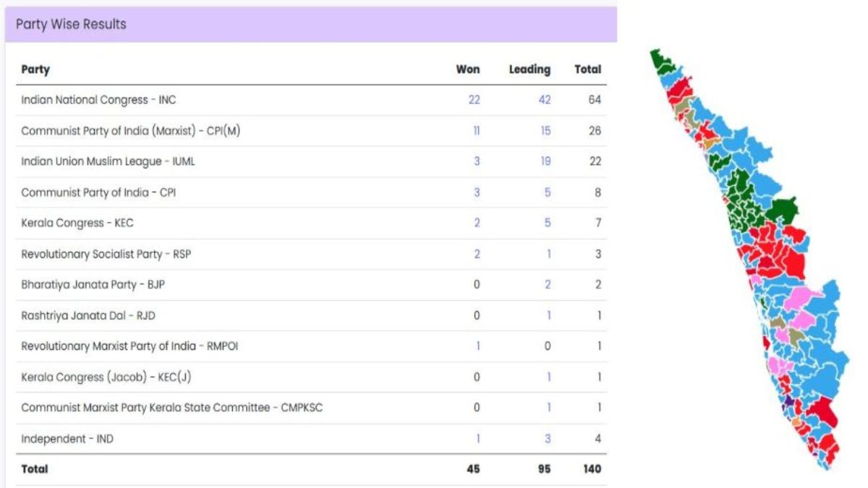Open the RJD leading count 1 link
868x488 pixels.
[548, 315]
